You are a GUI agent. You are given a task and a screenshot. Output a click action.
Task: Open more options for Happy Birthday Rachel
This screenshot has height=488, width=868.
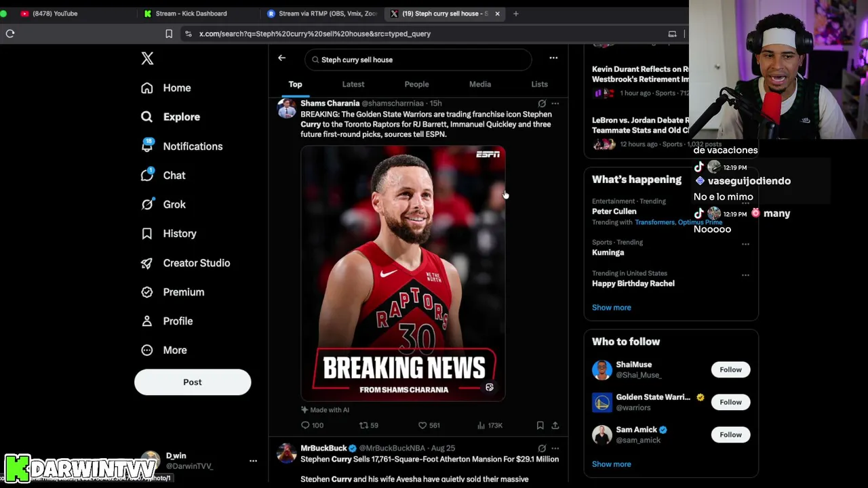tap(745, 275)
